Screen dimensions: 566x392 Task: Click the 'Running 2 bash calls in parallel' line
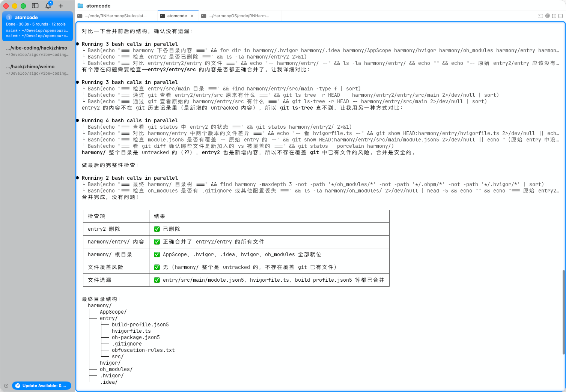tap(130, 178)
